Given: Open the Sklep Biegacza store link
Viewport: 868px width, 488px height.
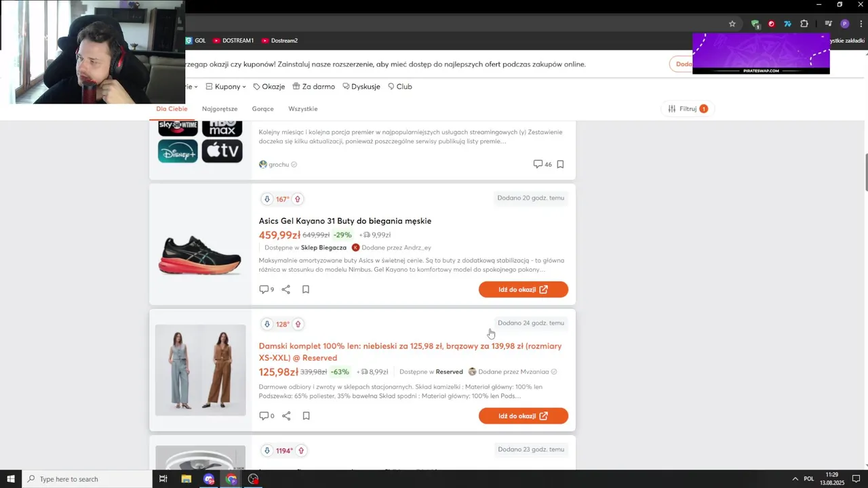Looking at the screenshot, I should pyautogui.click(x=323, y=247).
